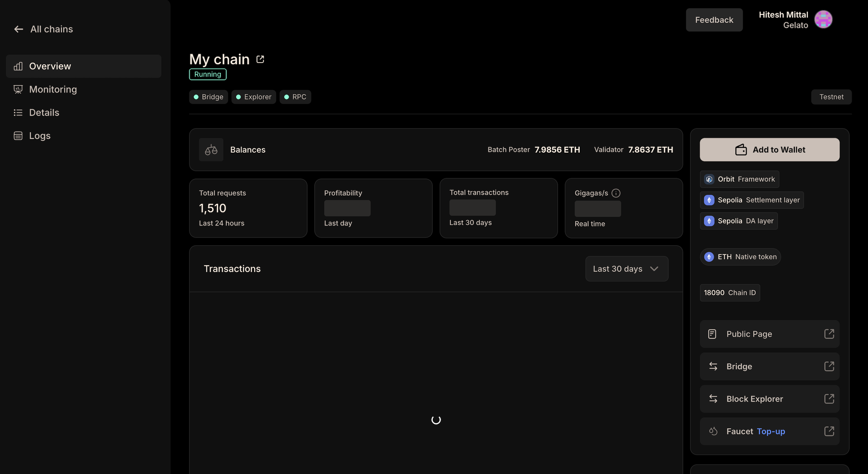The image size is (868, 474).
Task: Open the external link beside My chain title
Action: (x=260, y=59)
